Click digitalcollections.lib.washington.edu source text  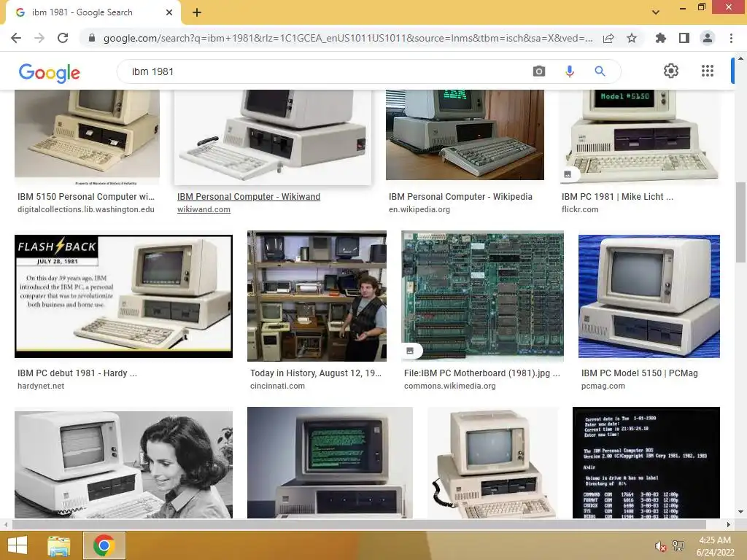pyautogui.click(x=86, y=209)
